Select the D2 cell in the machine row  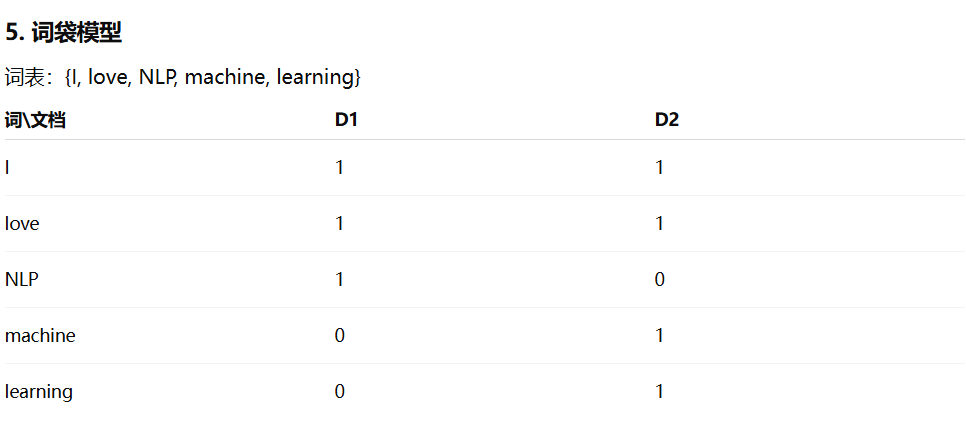click(x=660, y=336)
